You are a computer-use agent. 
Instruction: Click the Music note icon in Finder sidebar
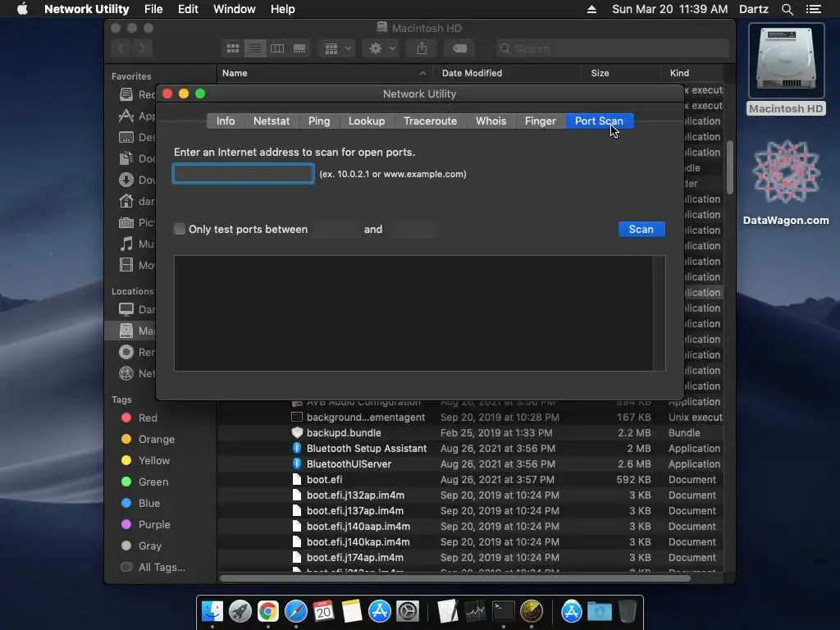click(126, 244)
